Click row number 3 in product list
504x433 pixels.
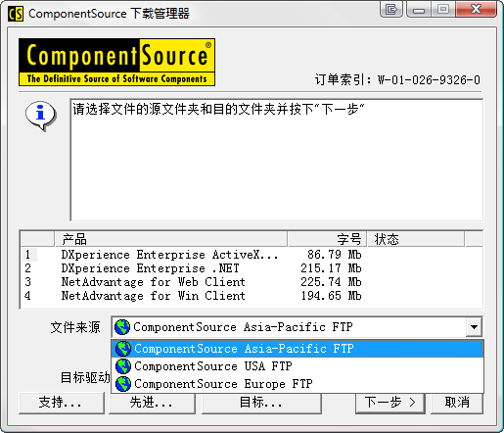click(27, 282)
